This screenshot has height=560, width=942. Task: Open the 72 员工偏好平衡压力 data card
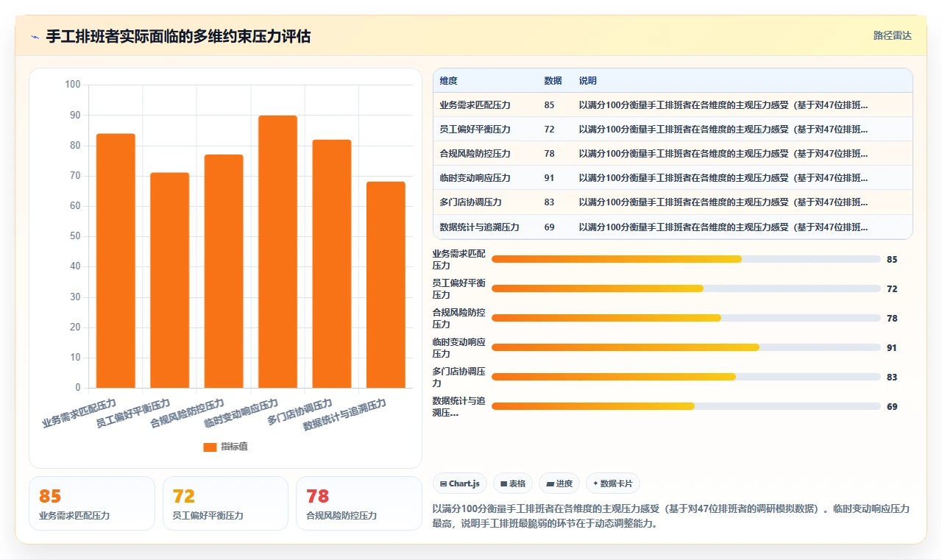point(225,503)
